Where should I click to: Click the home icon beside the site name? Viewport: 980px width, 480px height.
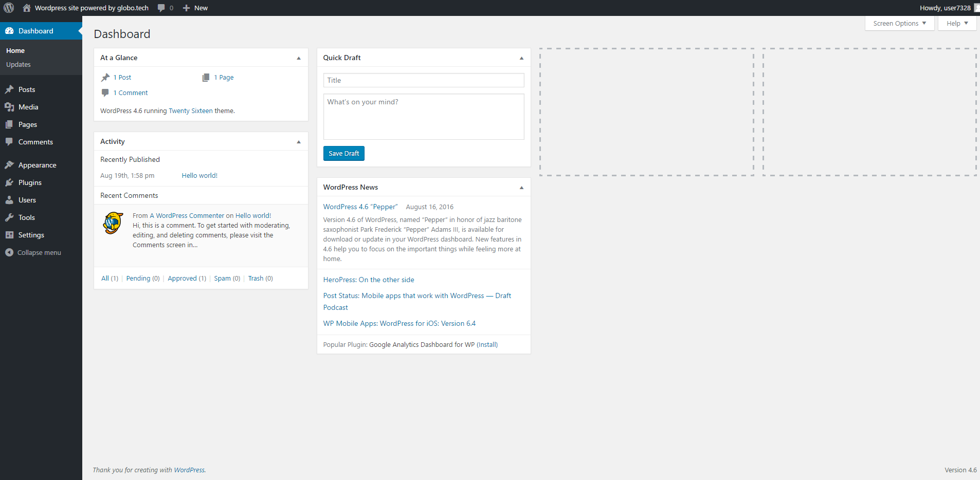27,8
